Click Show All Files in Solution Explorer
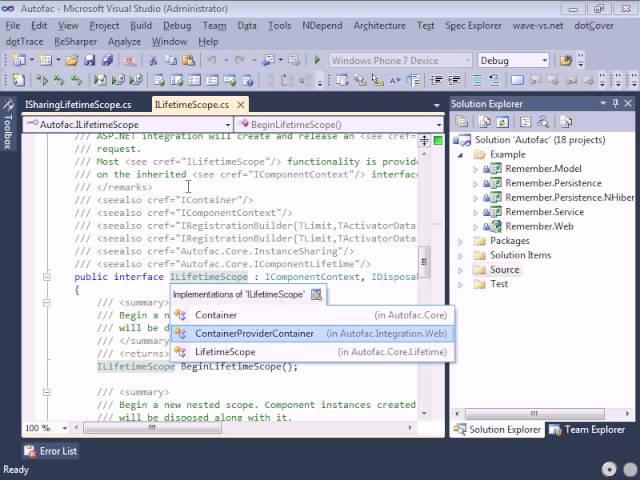 485,122
